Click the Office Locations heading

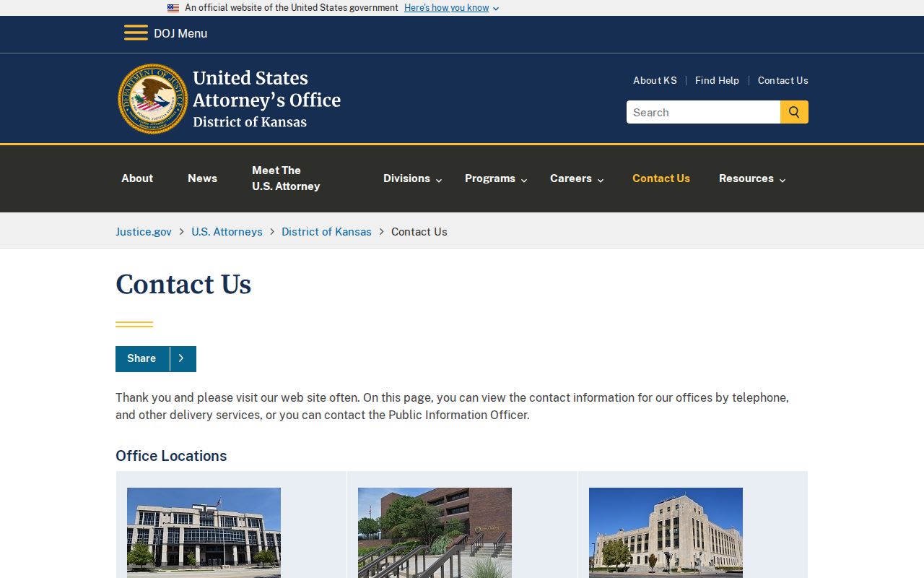[171, 456]
